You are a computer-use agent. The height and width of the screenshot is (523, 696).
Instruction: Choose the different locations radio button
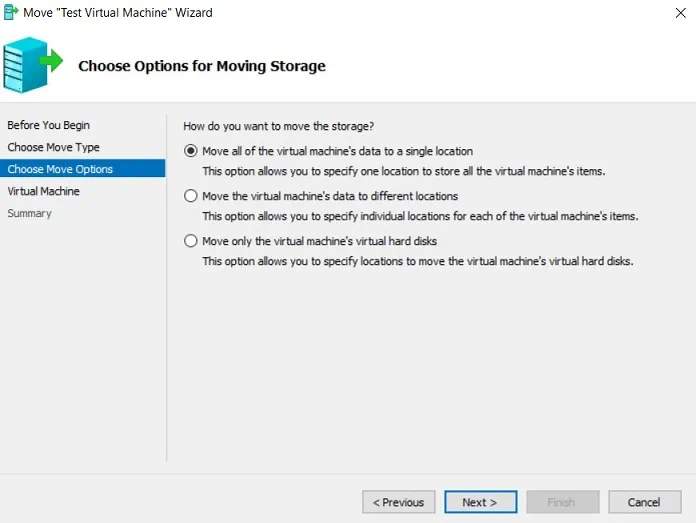[x=191, y=196]
